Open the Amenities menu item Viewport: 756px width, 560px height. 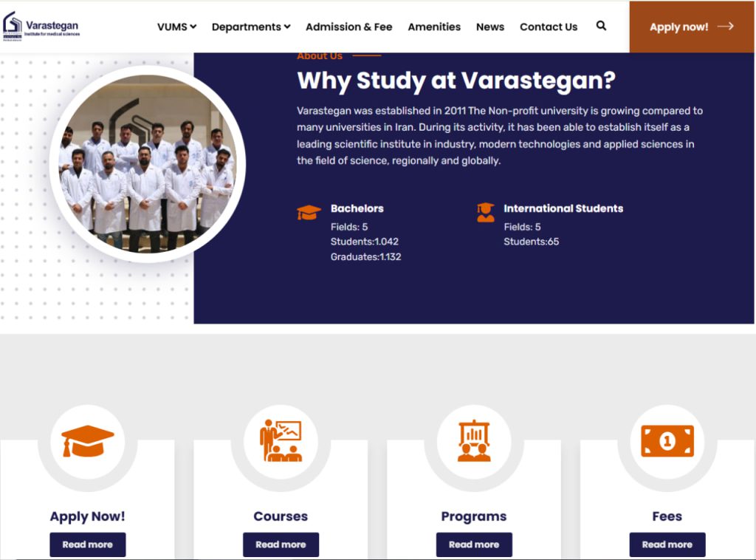pos(434,27)
